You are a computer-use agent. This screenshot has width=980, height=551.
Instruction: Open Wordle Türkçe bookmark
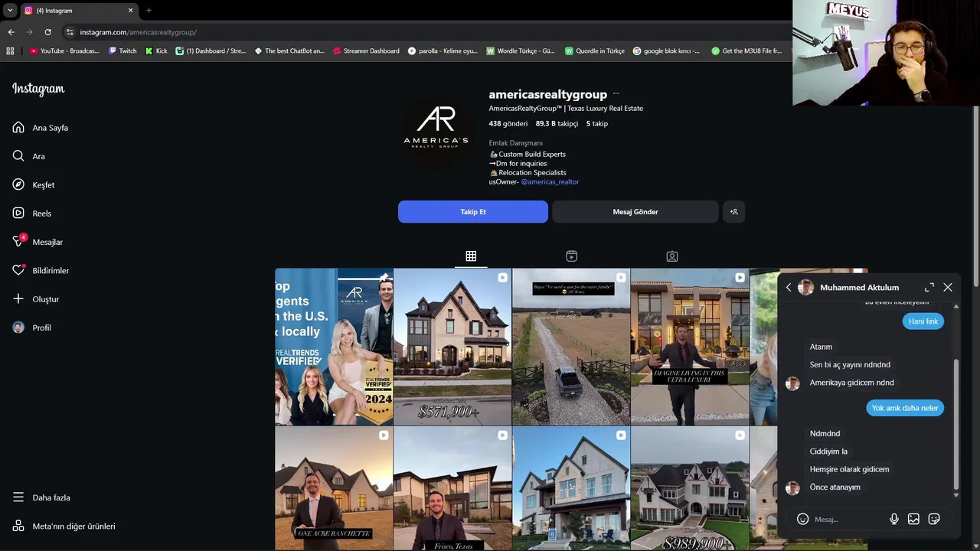click(521, 51)
